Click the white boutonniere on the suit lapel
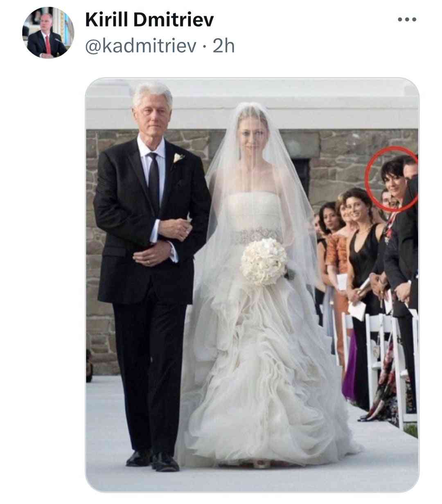 click(178, 158)
